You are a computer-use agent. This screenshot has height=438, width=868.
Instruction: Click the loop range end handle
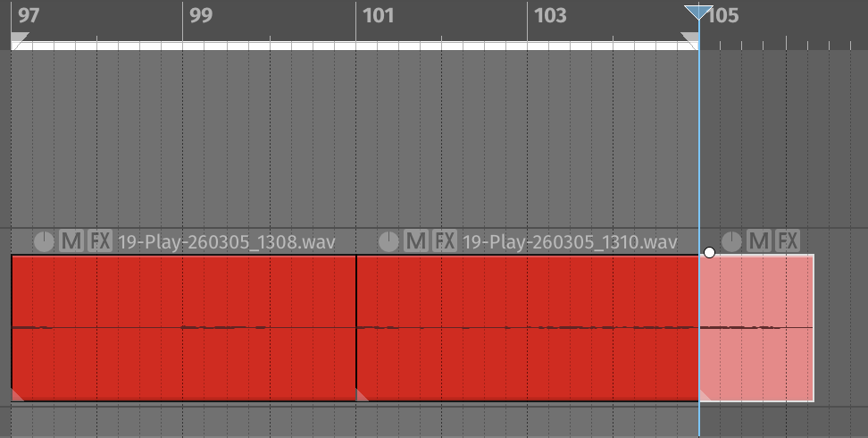tap(689, 40)
